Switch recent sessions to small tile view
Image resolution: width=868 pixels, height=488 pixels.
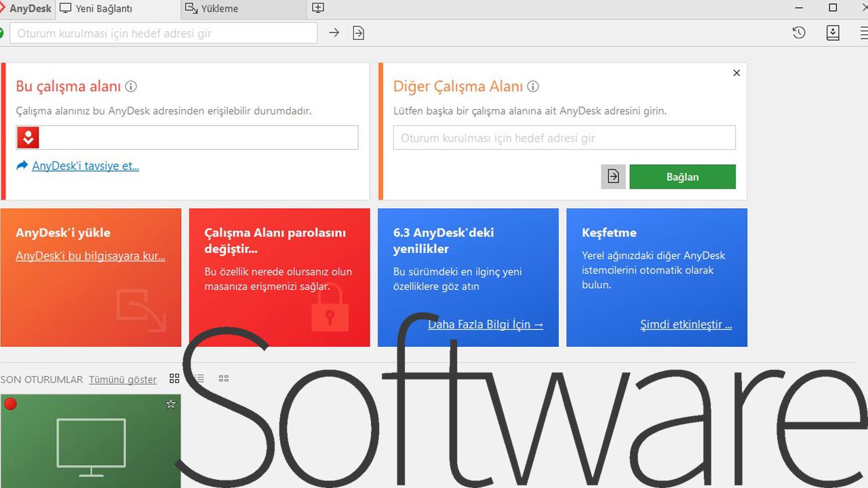224,379
